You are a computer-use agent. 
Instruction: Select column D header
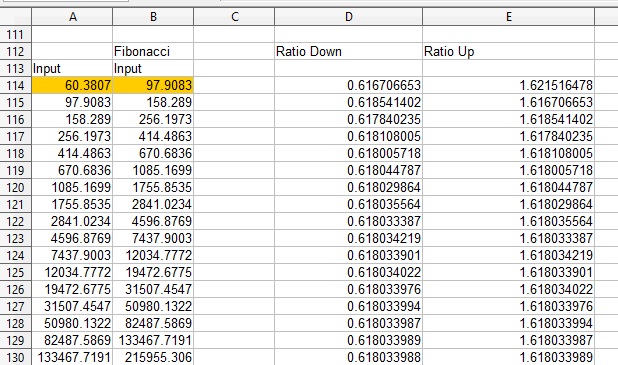tap(348, 17)
